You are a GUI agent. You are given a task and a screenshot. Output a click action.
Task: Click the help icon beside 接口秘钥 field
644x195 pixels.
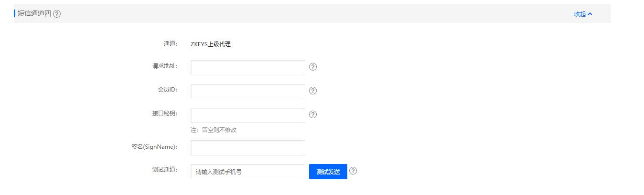coord(313,114)
